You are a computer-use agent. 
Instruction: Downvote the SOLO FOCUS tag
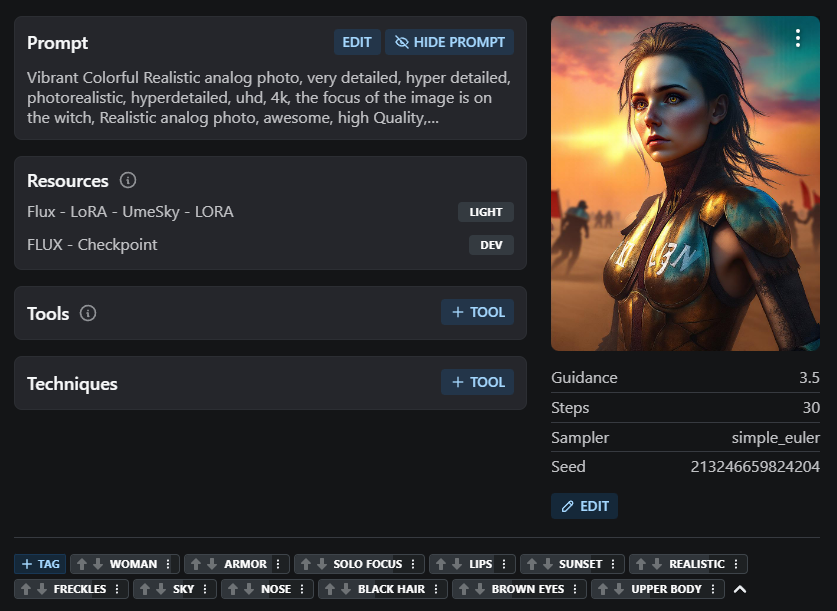click(x=321, y=564)
